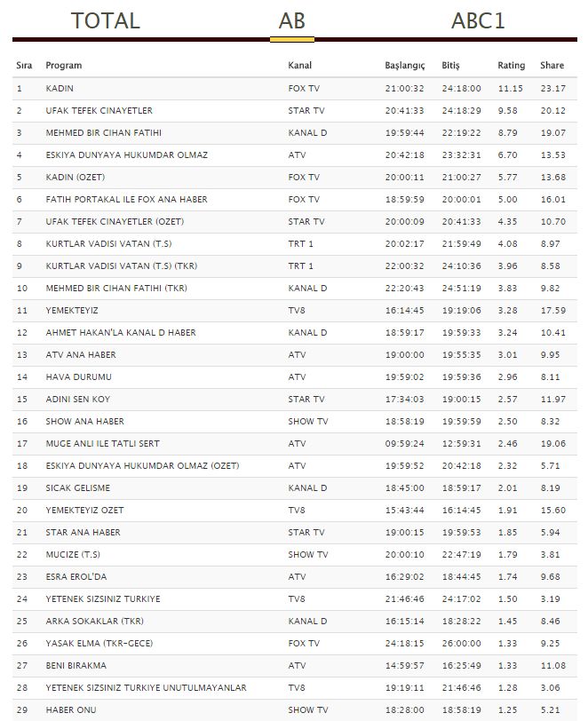
Task: Select MUCIZE (T.S) program
Action: tap(73, 555)
